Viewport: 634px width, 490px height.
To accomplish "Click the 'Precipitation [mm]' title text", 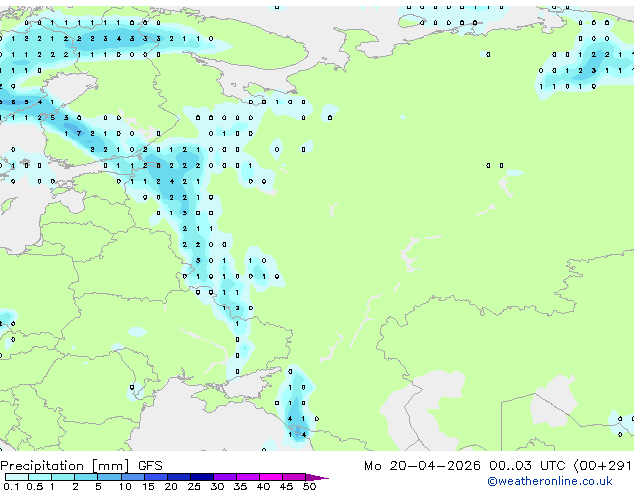I will tap(65, 466).
